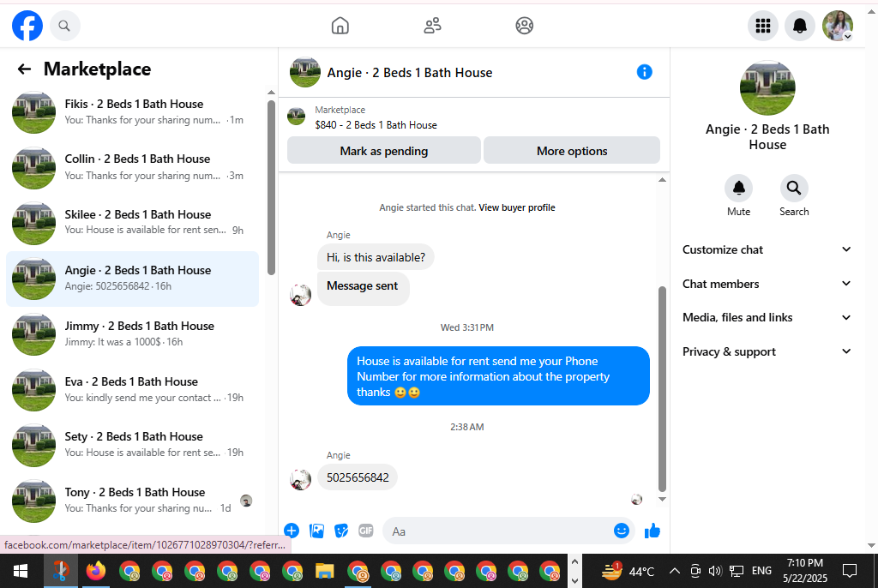The height and width of the screenshot is (588, 878).
Task: Click the ENG language indicator
Action: coord(761,571)
